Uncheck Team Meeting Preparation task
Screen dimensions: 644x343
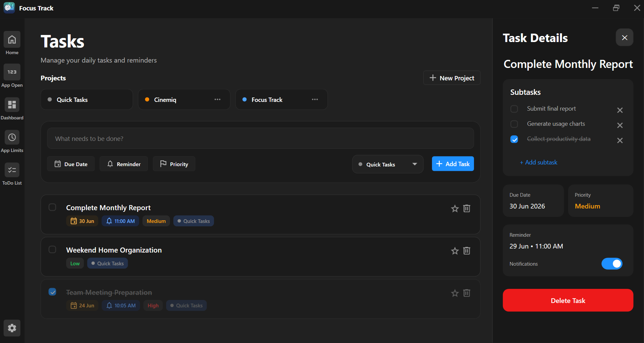(52, 292)
